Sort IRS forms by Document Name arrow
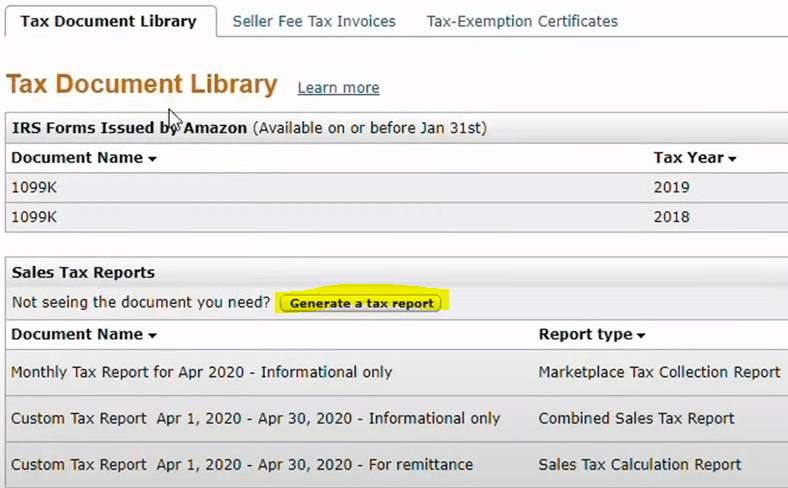Screen dimensions: 788x488 coord(152,159)
